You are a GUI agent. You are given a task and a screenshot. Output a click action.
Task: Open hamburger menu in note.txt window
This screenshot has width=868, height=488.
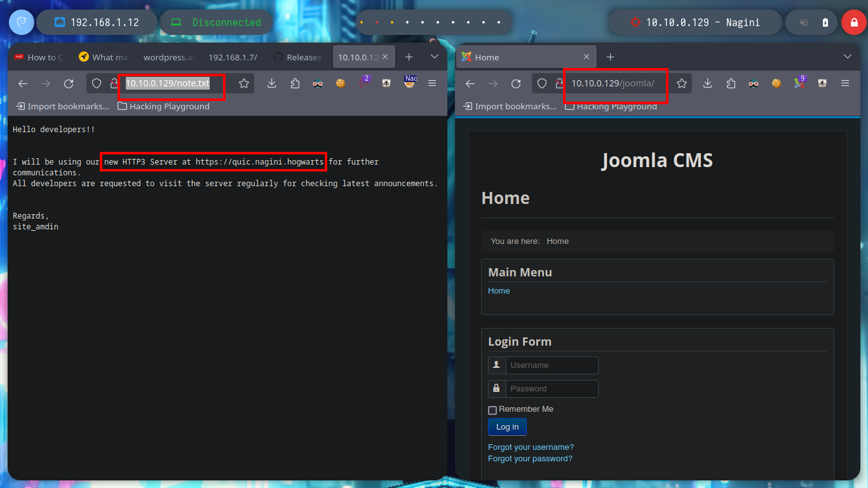tap(432, 83)
